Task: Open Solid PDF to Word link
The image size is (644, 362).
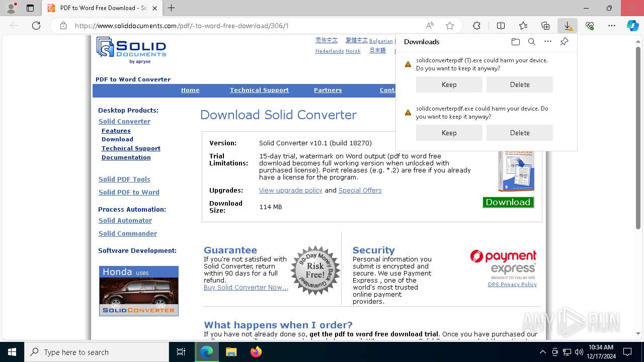Action: [129, 192]
